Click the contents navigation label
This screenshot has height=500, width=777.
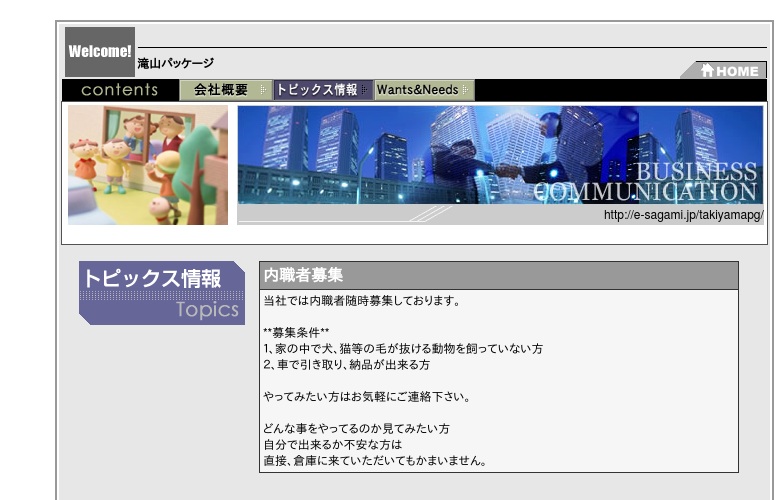tap(120, 90)
